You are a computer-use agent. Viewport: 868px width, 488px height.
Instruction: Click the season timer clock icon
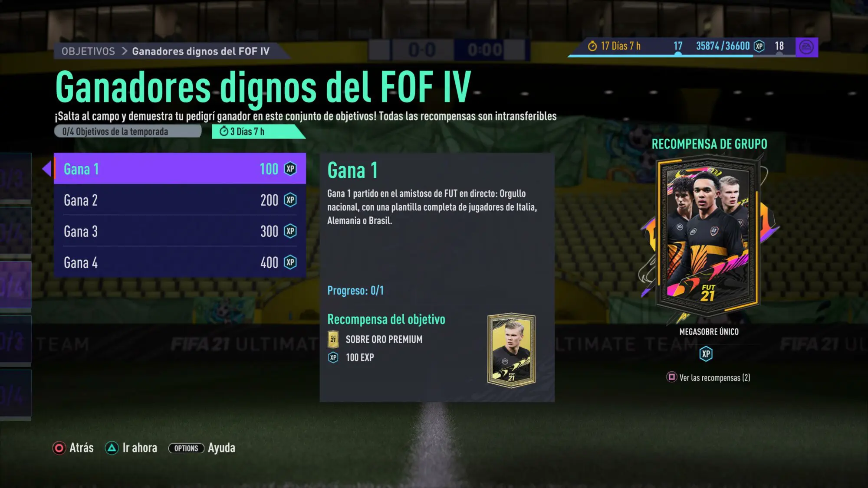592,46
